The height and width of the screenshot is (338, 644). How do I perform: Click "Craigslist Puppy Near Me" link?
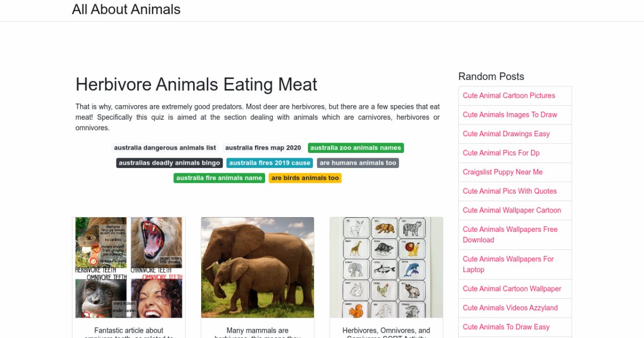click(502, 172)
